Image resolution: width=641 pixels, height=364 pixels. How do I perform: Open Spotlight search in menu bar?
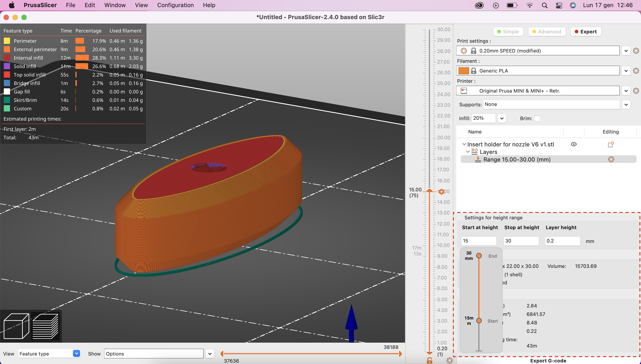tap(545, 5)
